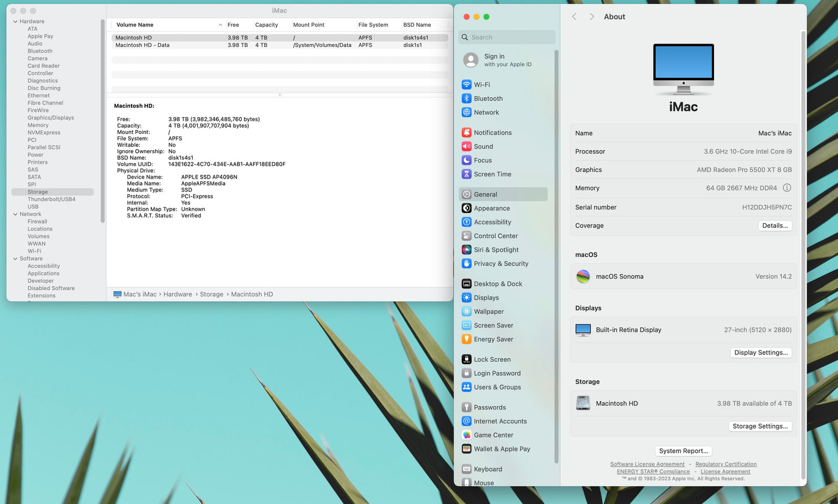
Task: Collapse the Software tree section
Action: [x=15, y=259]
